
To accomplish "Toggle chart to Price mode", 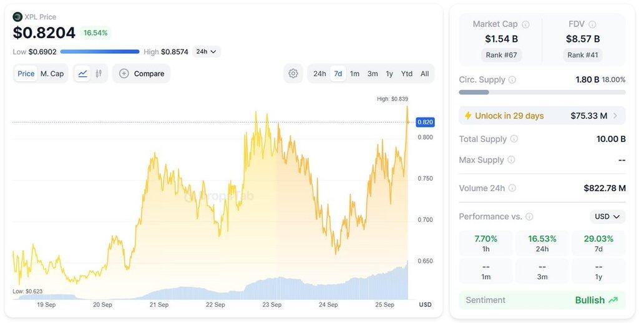I will pos(26,74).
